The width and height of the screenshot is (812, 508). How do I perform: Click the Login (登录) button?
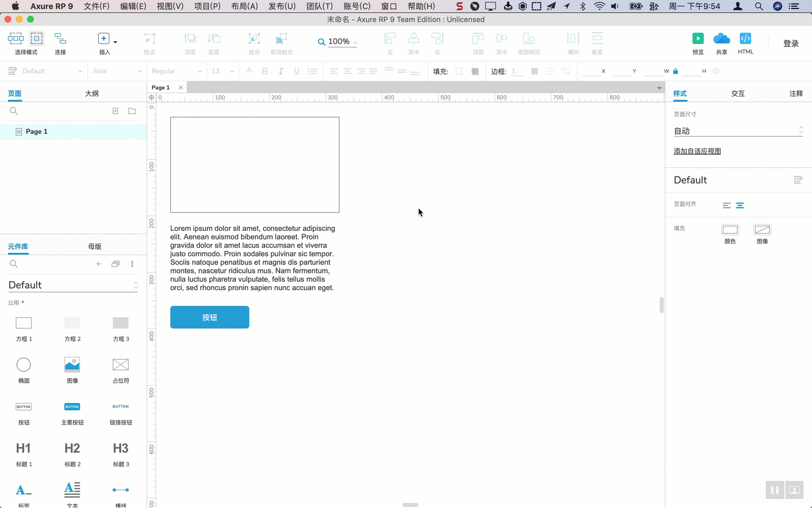[791, 43]
